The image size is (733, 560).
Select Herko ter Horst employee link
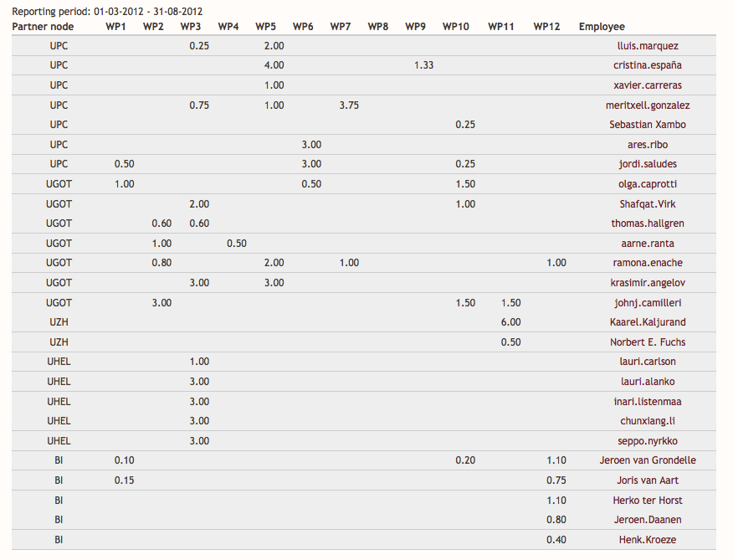pos(648,501)
